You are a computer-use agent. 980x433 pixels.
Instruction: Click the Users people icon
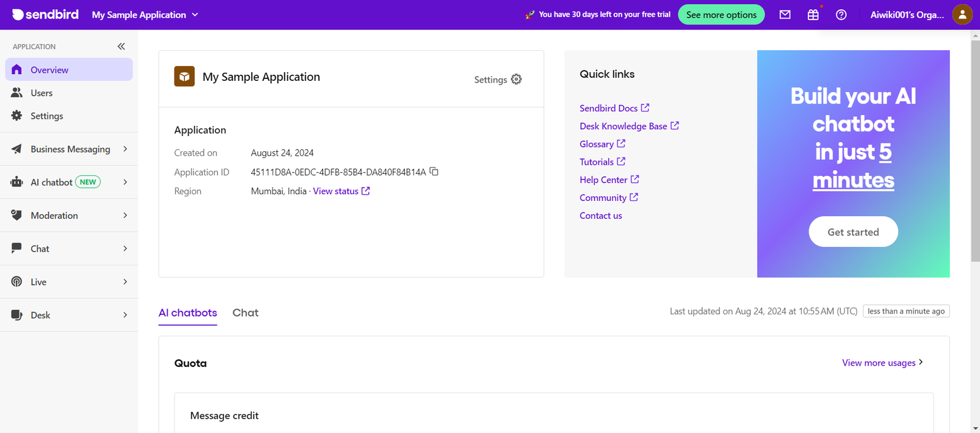click(17, 92)
